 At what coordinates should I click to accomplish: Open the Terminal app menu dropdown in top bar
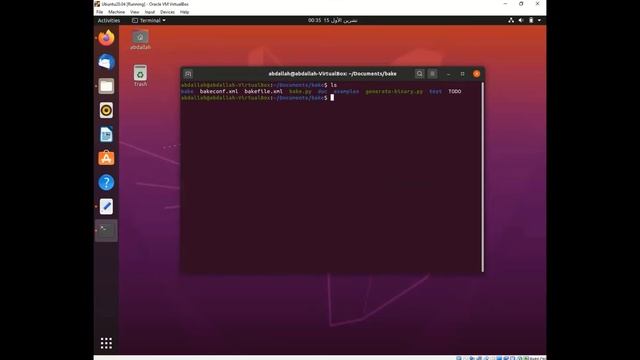point(149,20)
